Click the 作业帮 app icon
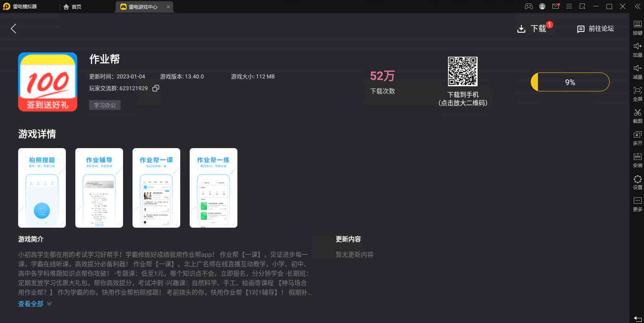This screenshot has width=644, height=323. point(48,82)
